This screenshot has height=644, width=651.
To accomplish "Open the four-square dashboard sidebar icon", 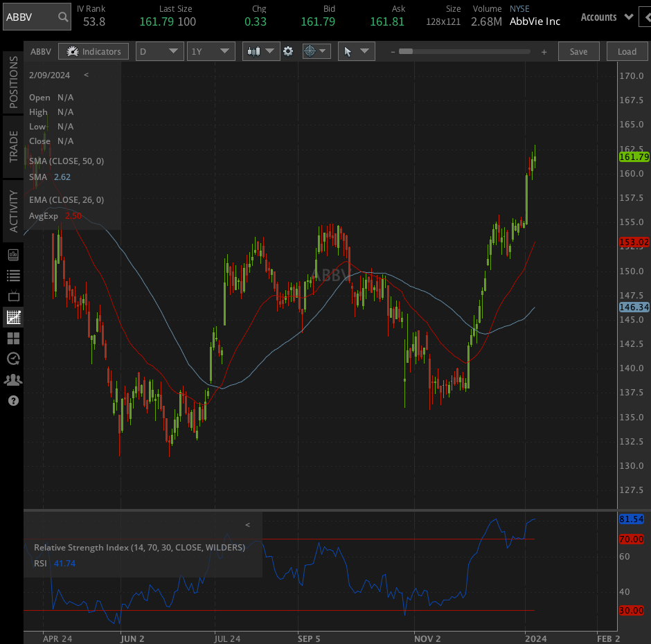I will coord(13,338).
